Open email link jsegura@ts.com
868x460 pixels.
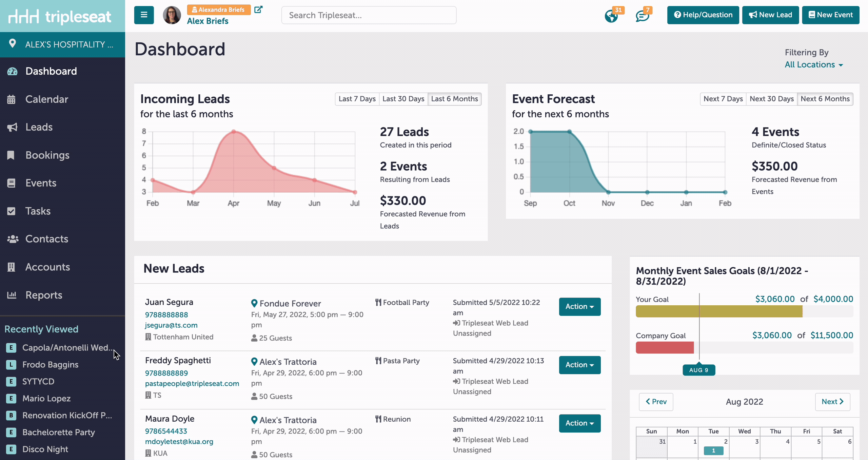pyautogui.click(x=171, y=325)
